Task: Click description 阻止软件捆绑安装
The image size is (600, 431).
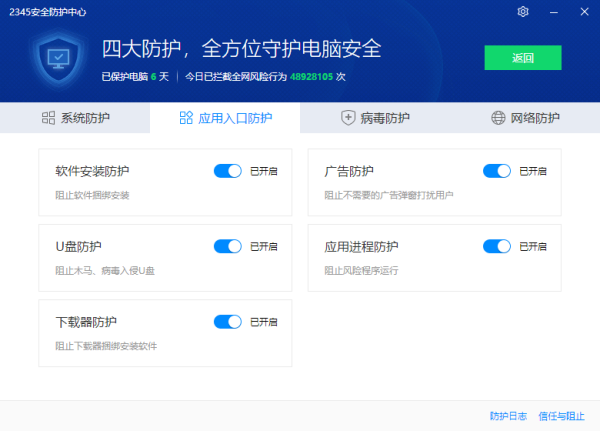Action: pyautogui.click(x=92, y=195)
